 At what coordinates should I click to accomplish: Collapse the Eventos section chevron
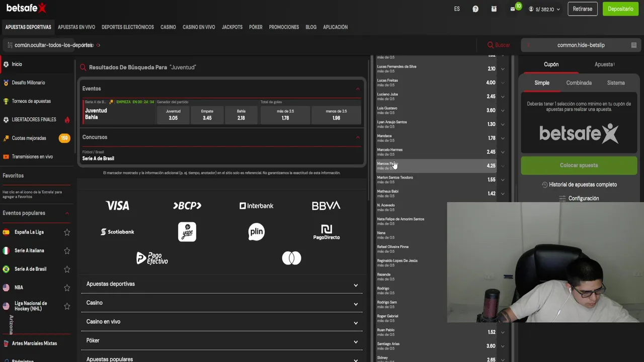tap(358, 89)
